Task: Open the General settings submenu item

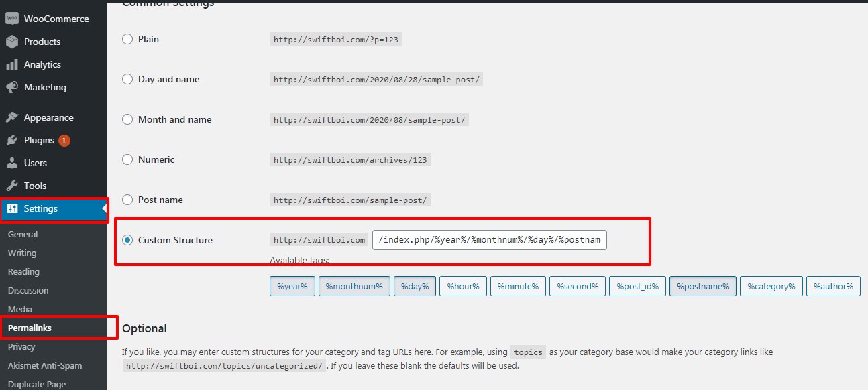Action: (23, 234)
